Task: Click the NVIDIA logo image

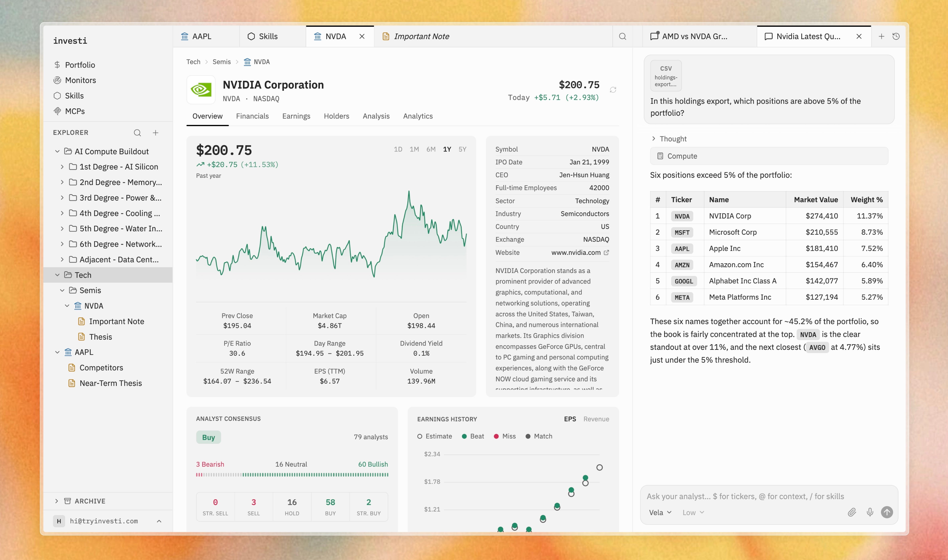Action: pos(201,90)
